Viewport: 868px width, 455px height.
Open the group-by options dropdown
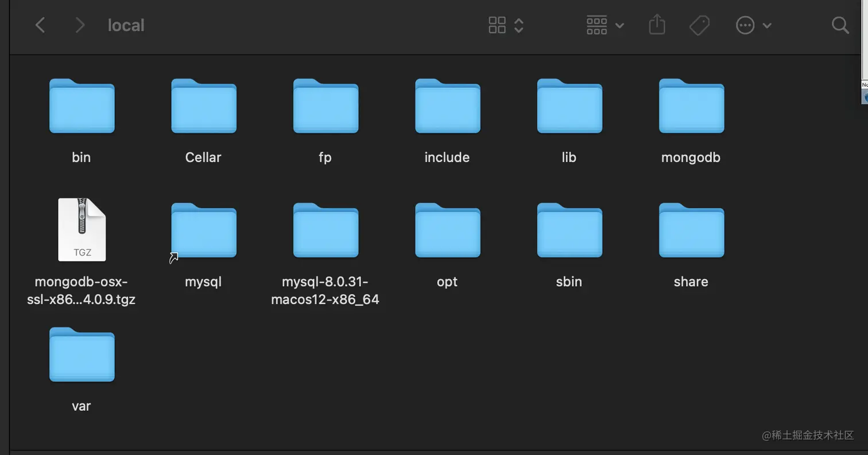pyautogui.click(x=606, y=25)
